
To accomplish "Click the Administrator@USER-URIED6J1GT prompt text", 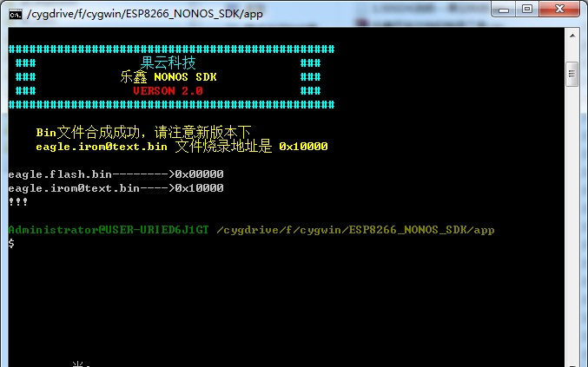I will click(x=109, y=230).
